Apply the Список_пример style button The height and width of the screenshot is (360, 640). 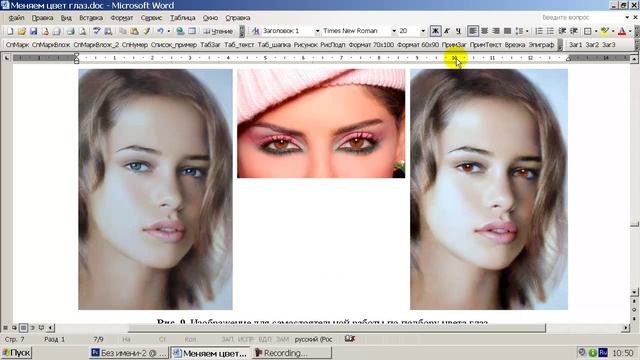click(x=173, y=44)
